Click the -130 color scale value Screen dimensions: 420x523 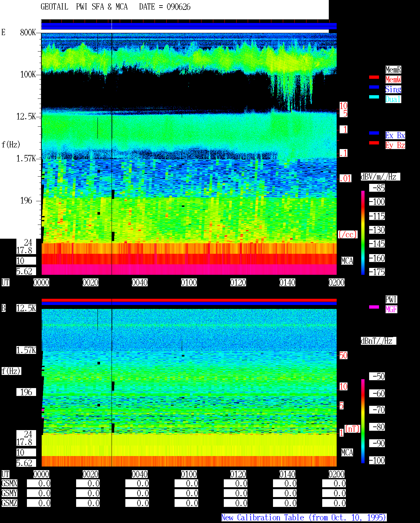click(x=377, y=230)
